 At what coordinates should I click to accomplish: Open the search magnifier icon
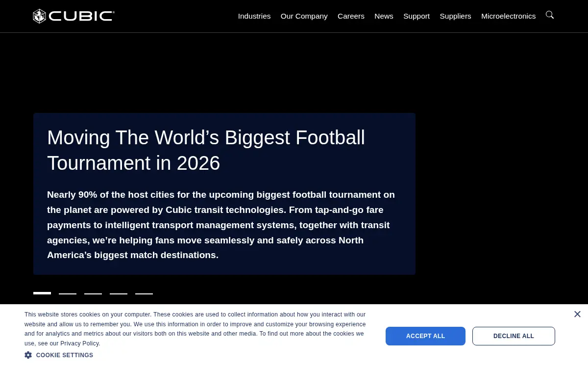tap(550, 15)
